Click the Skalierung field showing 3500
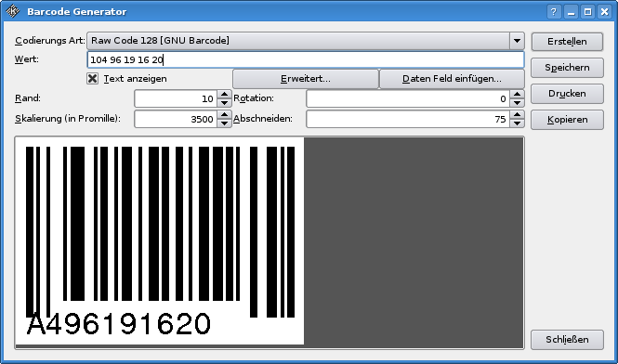Screen dimensions: 618x364 pyautogui.click(x=177, y=119)
